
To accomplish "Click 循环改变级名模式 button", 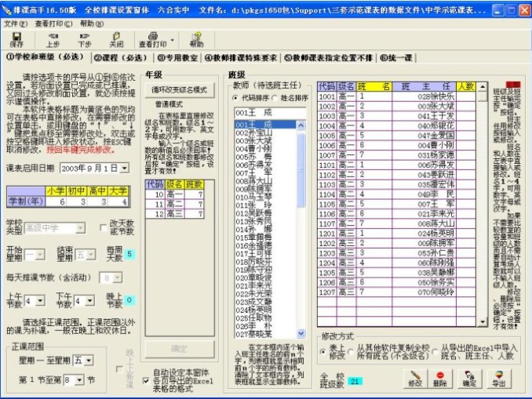I will pos(180,90).
